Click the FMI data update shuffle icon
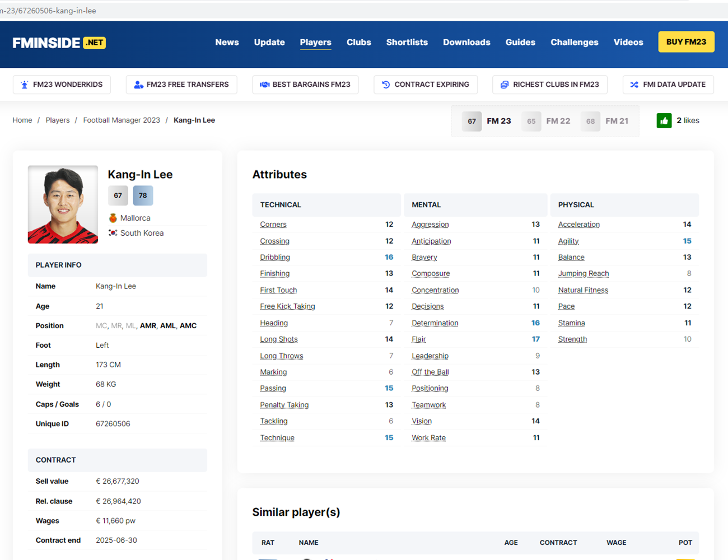 [x=634, y=85]
